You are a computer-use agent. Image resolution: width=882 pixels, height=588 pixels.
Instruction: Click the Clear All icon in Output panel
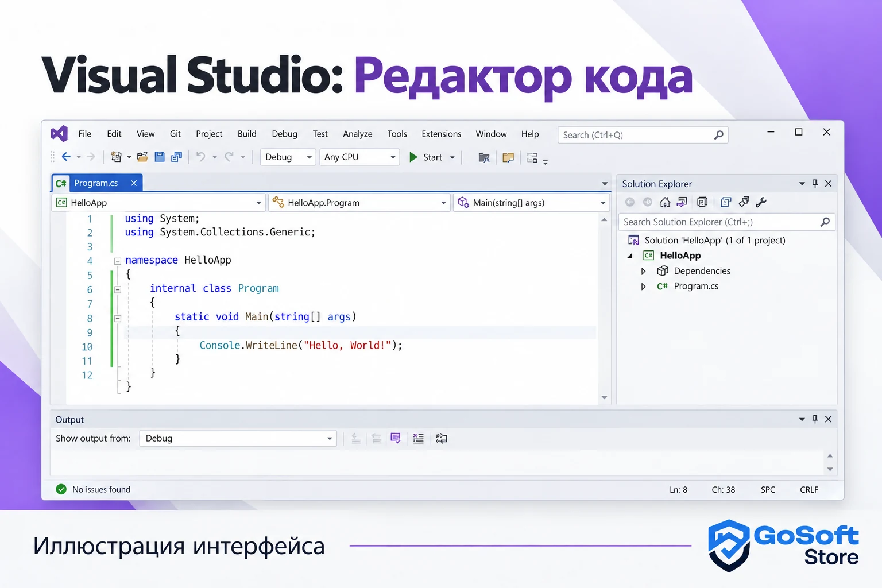tap(419, 439)
